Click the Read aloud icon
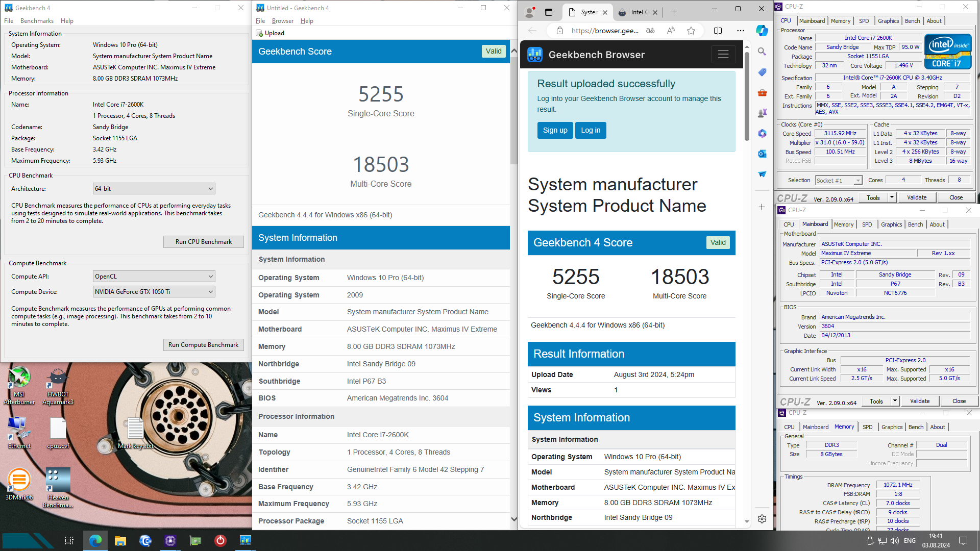The image size is (980, 551). coord(671,31)
